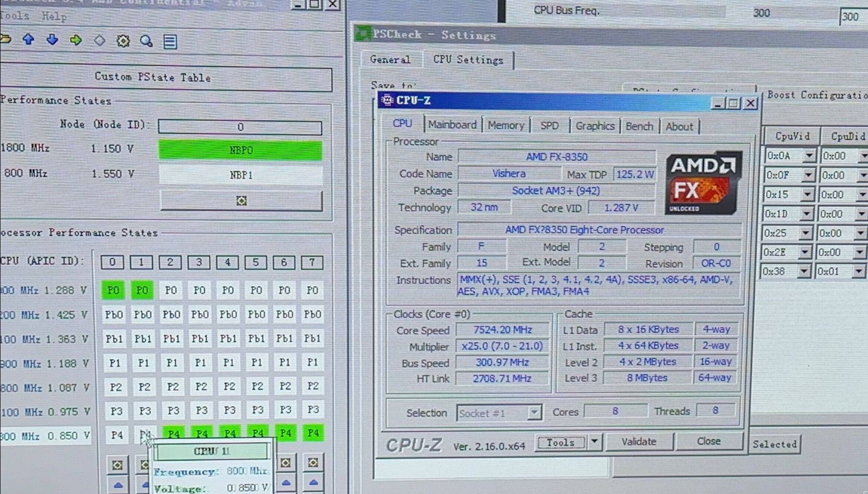Viewport: 868px width, 494px height.
Task: Open the CpuVid 0x2E dropdown
Action: click(x=805, y=252)
